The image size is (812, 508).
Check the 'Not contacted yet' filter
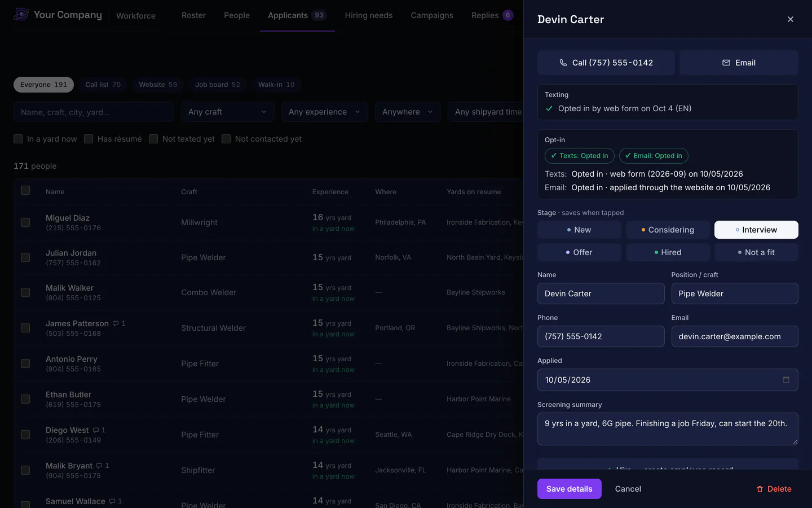point(226,139)
